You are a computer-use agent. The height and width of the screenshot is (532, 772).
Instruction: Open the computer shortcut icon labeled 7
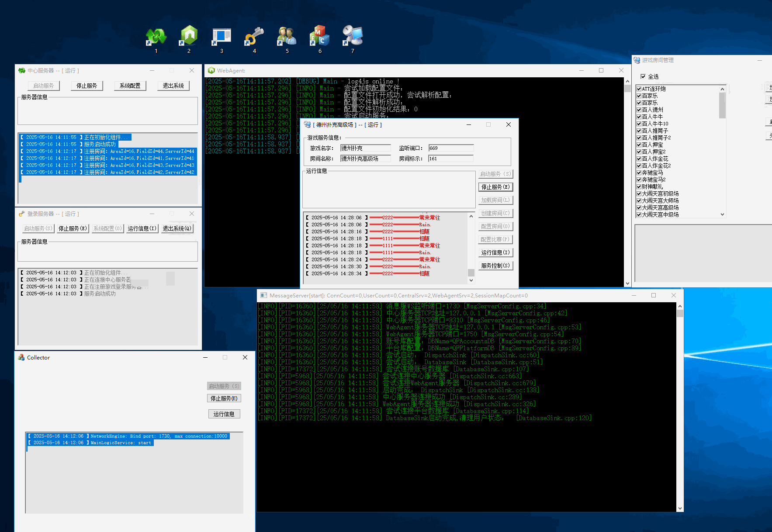click(353, 37)
